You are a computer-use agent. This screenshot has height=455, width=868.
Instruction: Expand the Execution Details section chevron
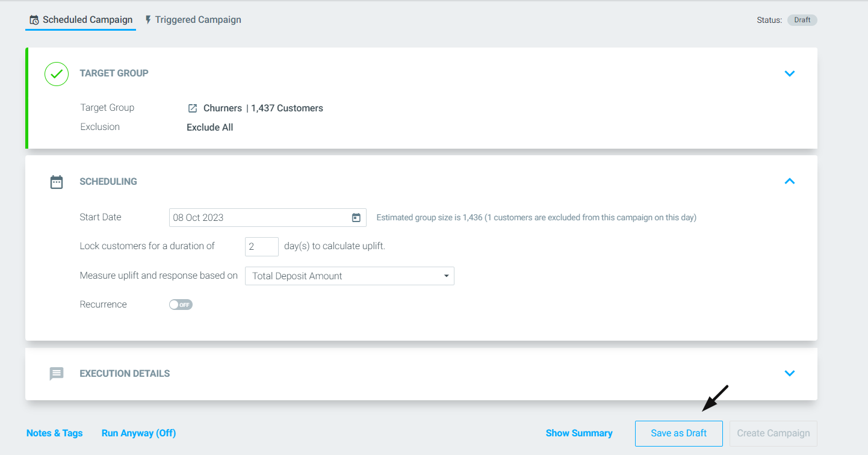click(x=790, y=373)
